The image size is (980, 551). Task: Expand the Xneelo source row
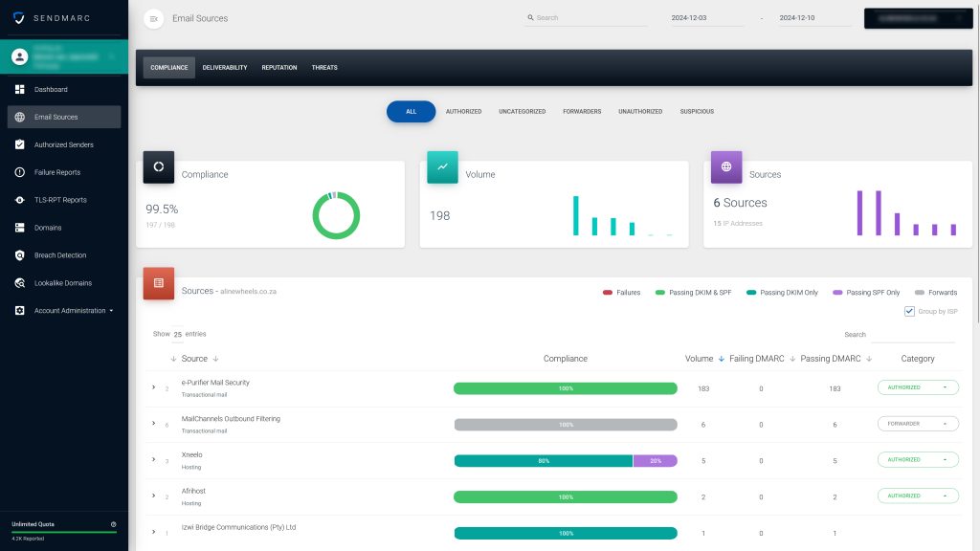[x=154, y=460]
